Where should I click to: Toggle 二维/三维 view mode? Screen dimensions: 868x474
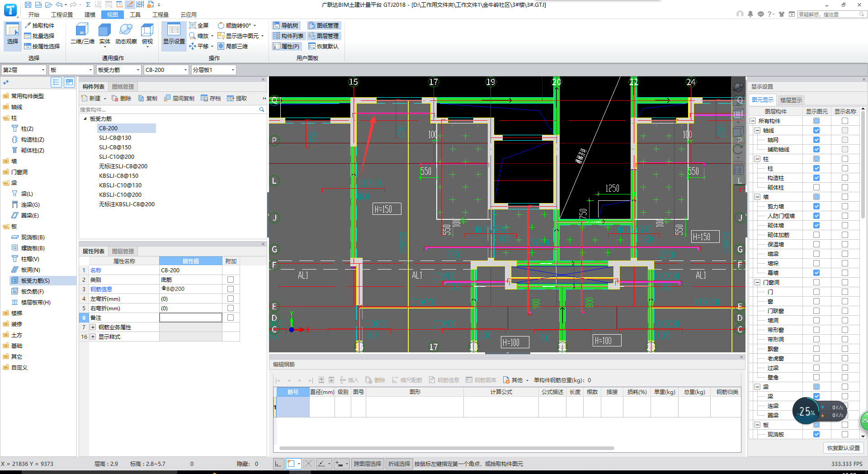point(82,35)
